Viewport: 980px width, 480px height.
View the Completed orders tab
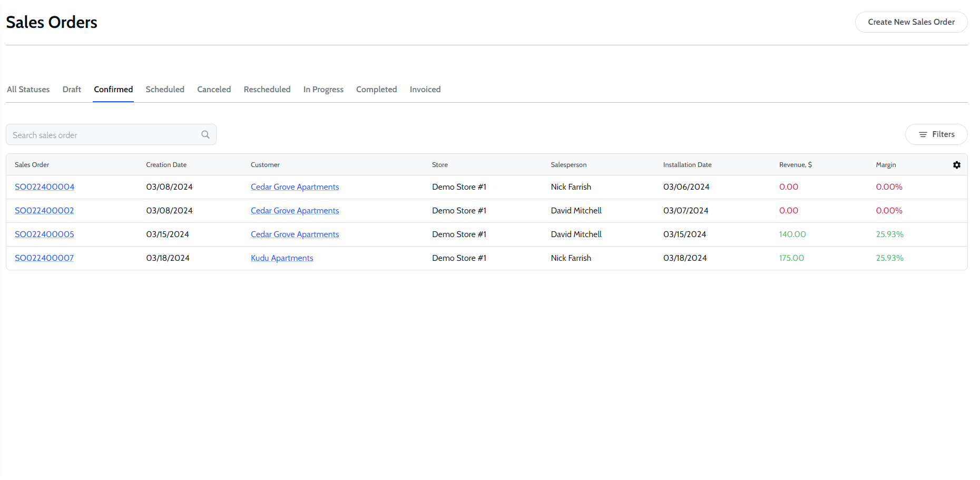point(376,90)
